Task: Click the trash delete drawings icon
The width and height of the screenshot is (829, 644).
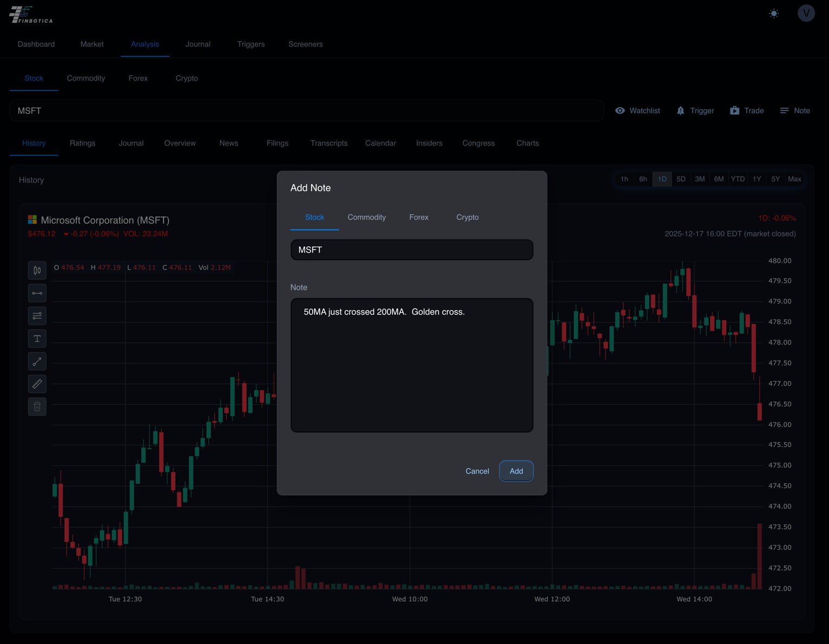Action: (x=37, y=407)
